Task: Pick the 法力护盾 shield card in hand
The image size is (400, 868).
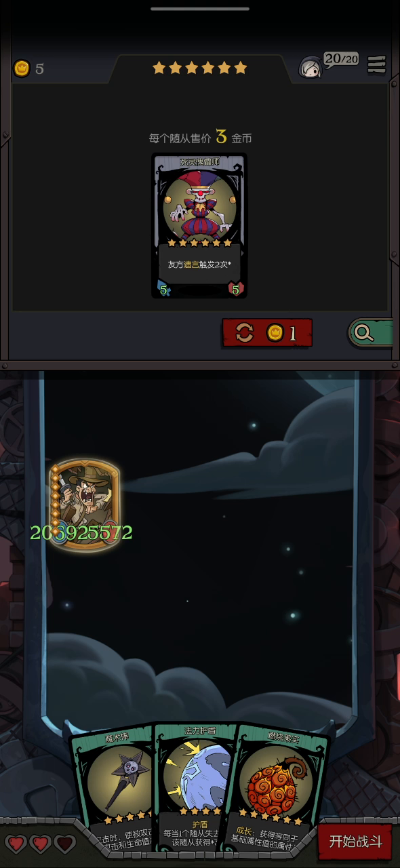Action: (197, 787)
